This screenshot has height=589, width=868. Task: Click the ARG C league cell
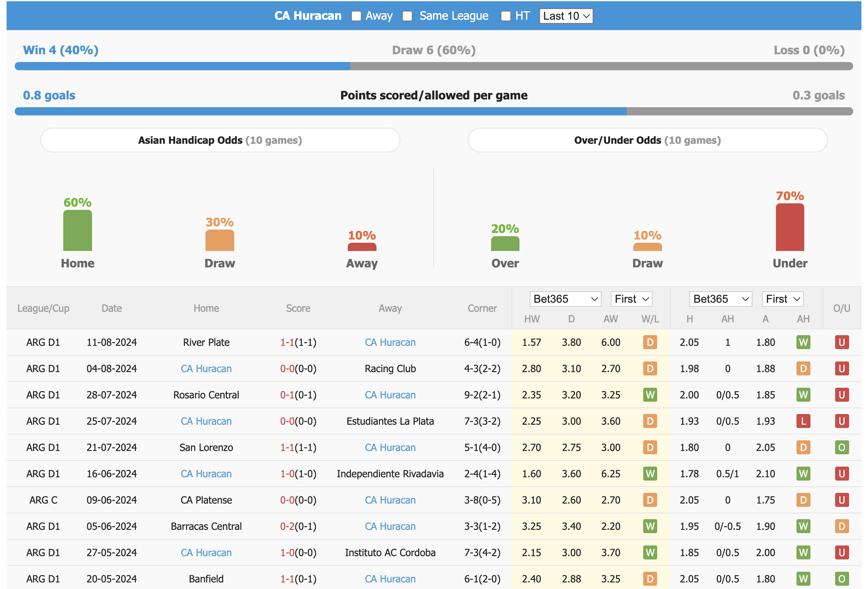(x=43, y=500)
